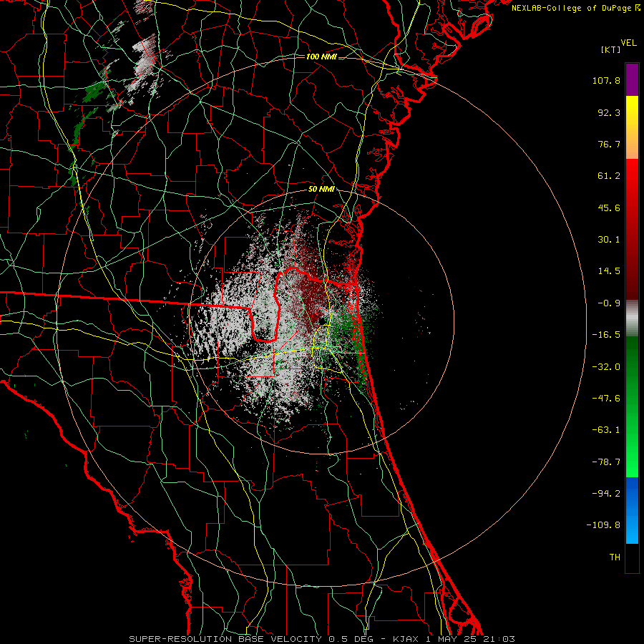Click the TH label on legend
This screenshot has height=644, width=644.
click(x=615, y=557)
